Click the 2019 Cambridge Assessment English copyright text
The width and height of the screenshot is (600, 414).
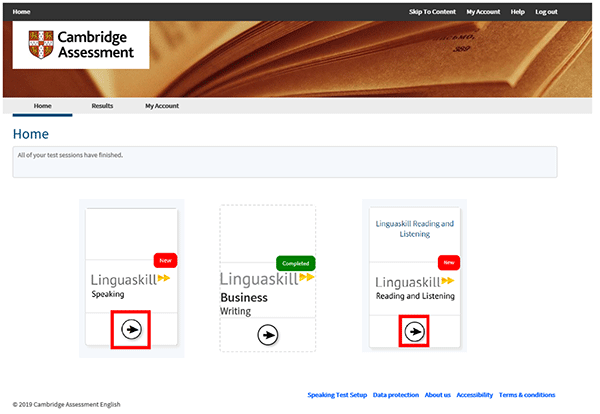[66, 404]
